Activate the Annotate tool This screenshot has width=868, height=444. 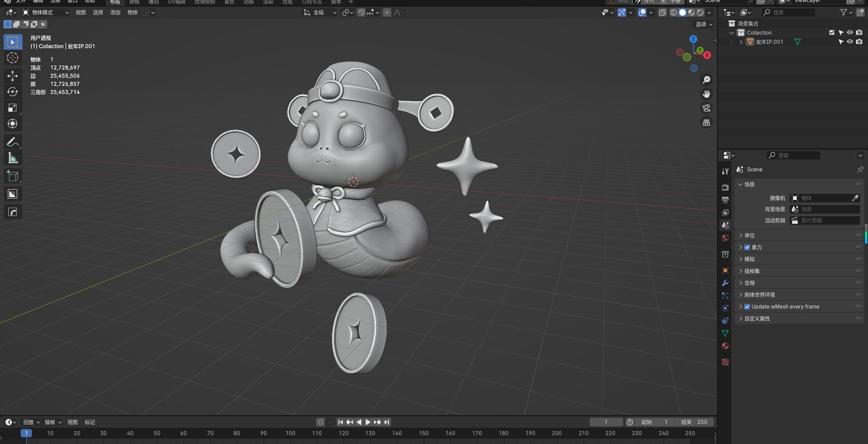13,142
